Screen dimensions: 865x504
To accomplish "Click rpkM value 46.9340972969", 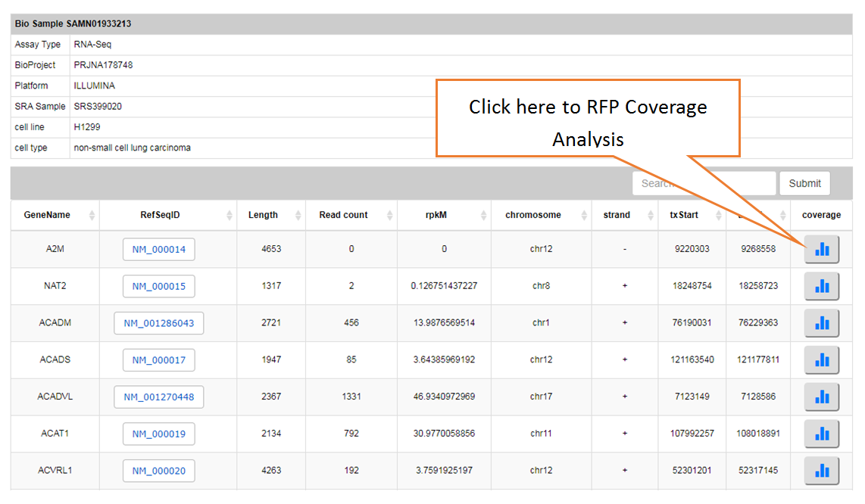I will [x=444, y=397].
